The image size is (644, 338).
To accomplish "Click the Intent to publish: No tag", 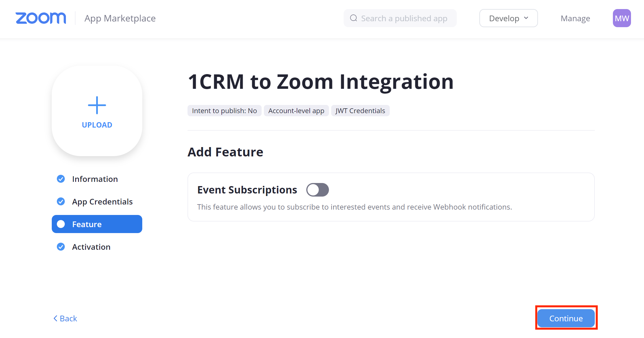I will (224, 111).
